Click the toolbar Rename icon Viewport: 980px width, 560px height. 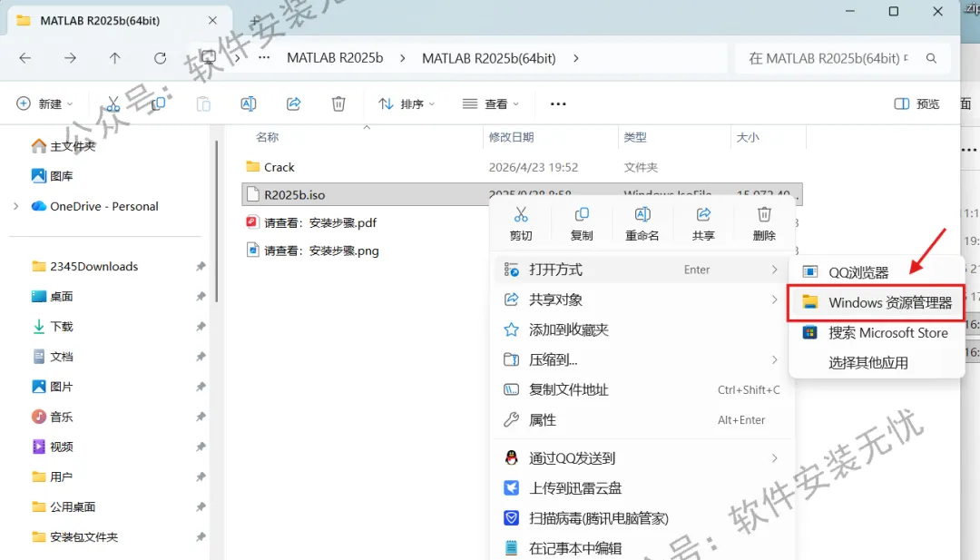coord(248,103)
